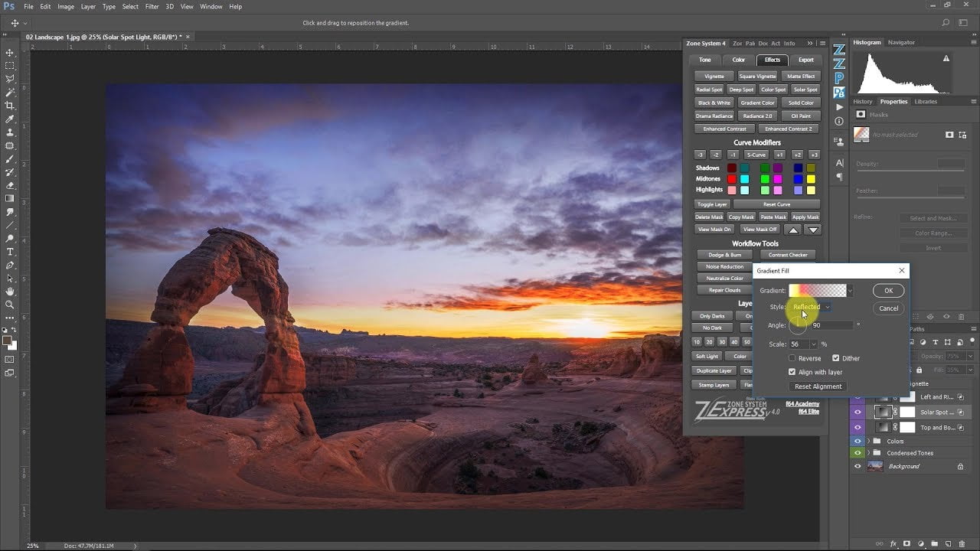
Task: Click the Reset Alignment button
Action: point(818,386)
